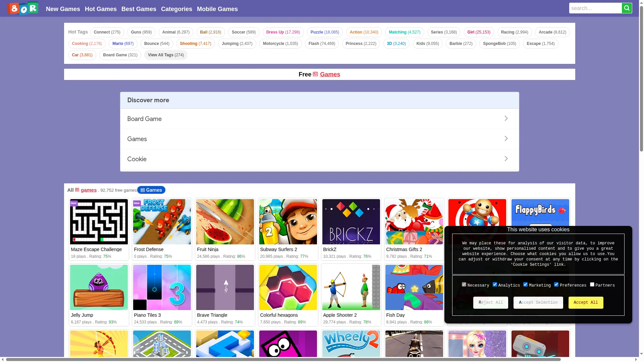
Task: Select the Action tag
Action: pyautogui.click(x=364, y=32)
